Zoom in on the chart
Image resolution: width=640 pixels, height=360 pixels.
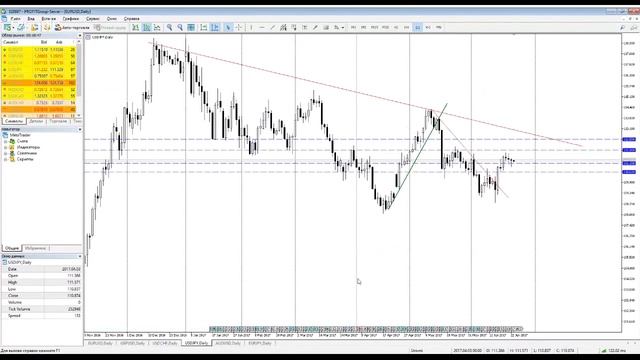[x=169, y=27]
